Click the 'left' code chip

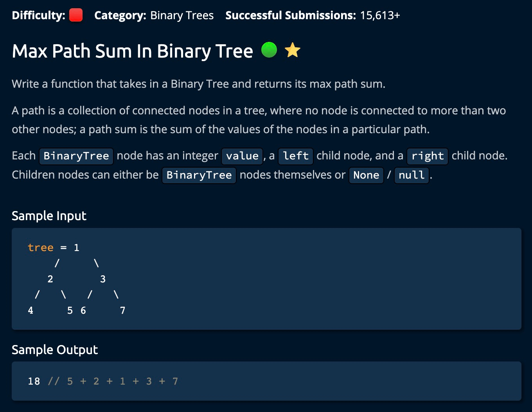click(296, 156)
